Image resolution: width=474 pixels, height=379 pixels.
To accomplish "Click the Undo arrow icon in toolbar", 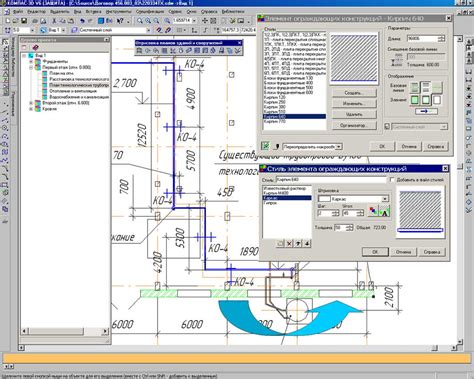I will pos(82,21).
